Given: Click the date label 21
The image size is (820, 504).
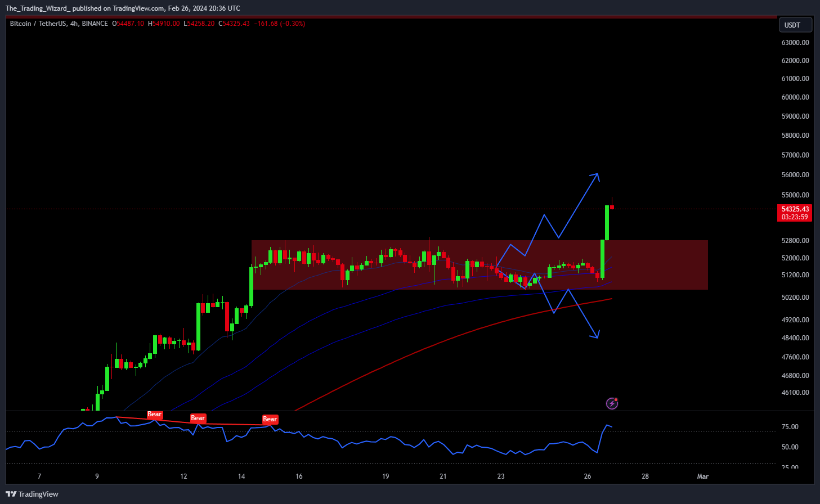Looking at the screenshot, I should click(443, 476).
